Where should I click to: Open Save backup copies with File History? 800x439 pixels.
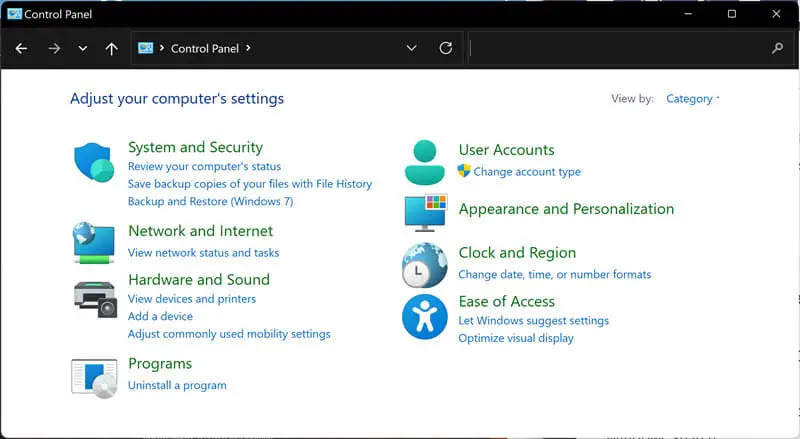[249, 184]
